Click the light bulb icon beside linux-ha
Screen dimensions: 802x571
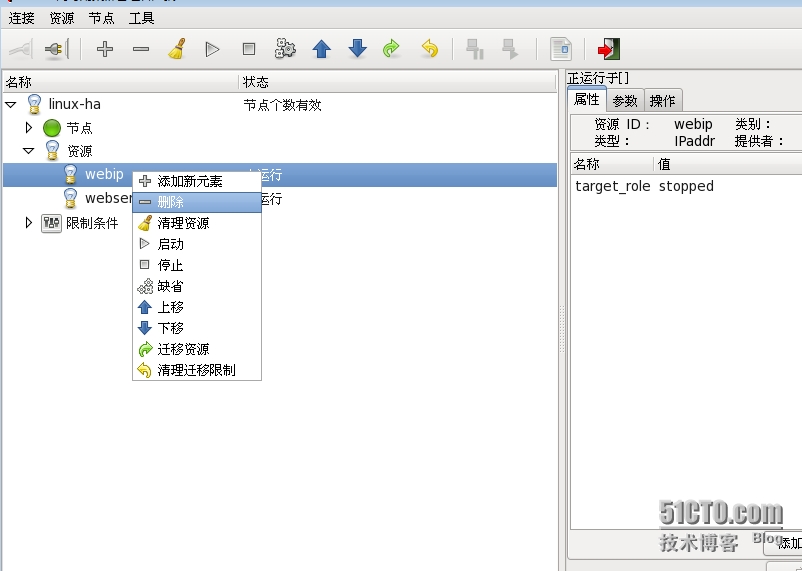34,104
